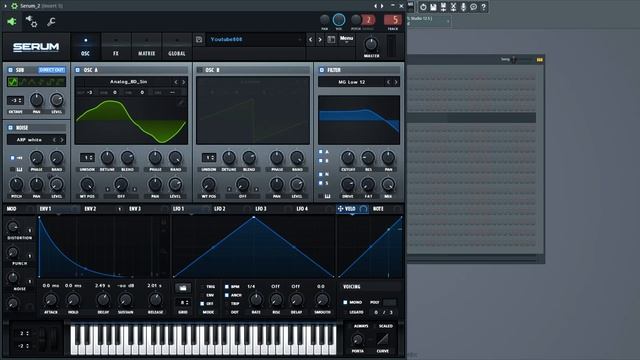Go to the previous preset with the left arrow
Viewport: 640px width, 360px height.
pyautogui.click(x=311, y=40)
